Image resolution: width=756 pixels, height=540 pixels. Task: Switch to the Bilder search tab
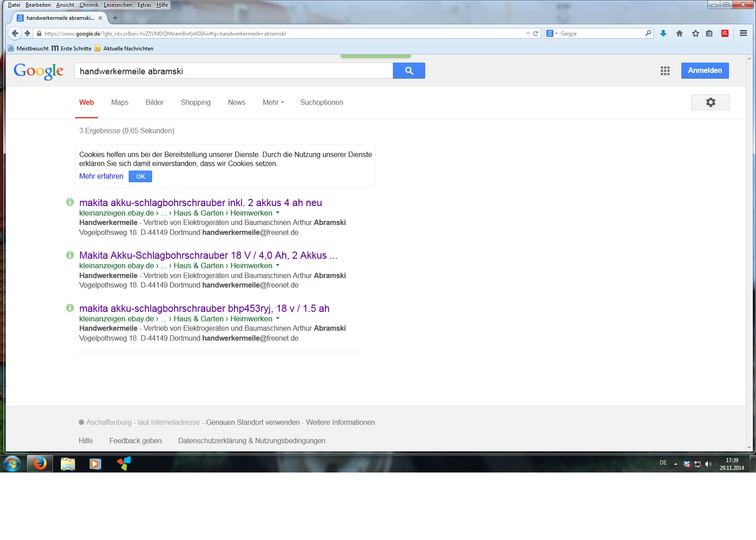pyautogui.click(x=155, y=102)
